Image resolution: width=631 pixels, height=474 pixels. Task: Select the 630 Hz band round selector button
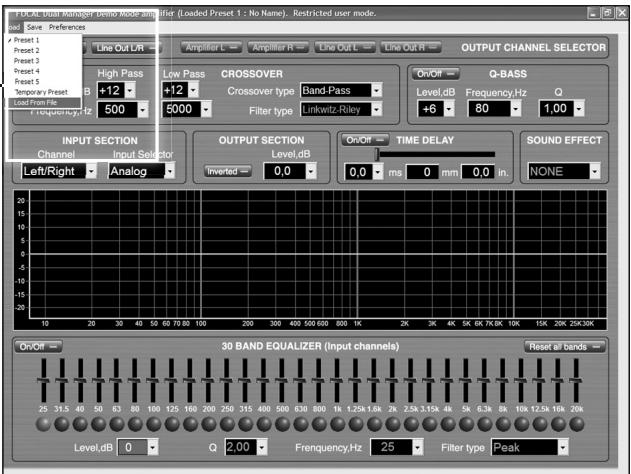[301, 424]
